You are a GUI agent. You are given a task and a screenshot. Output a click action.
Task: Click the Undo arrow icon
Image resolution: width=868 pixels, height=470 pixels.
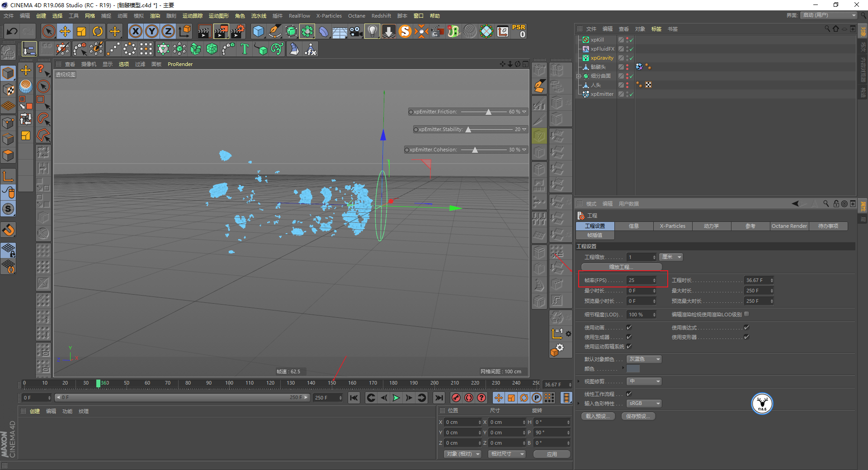coord(12,31)
